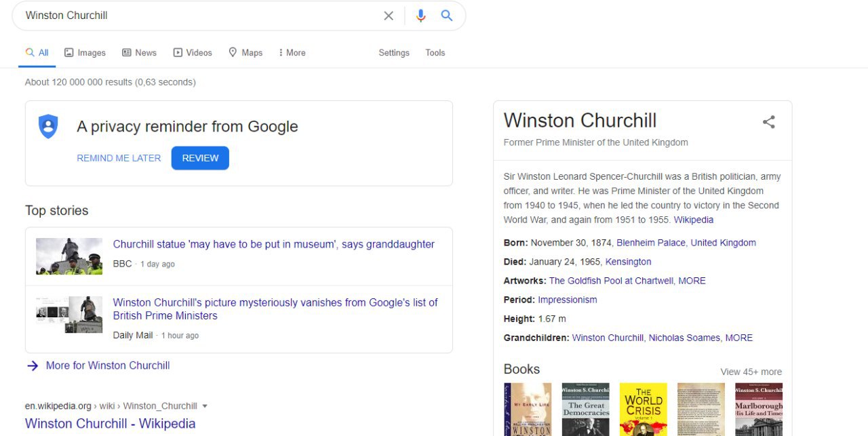
Task: Open grandchild Winston Churchill link
Action: pos(608,338)
